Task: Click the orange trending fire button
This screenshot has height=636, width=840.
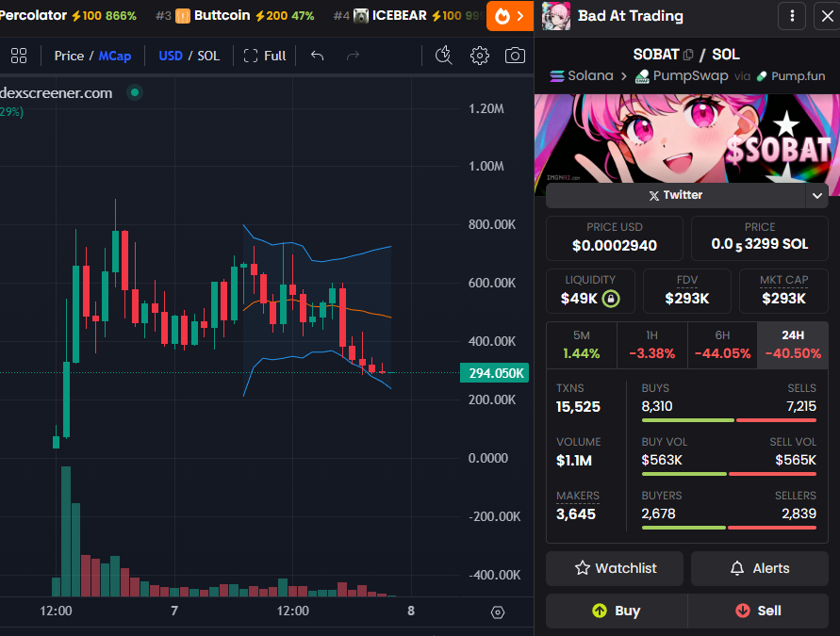Action: tap(509, 16)
